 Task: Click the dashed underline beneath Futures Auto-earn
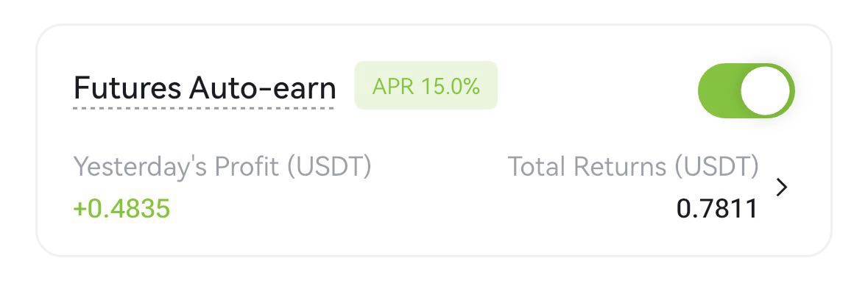[205, 108]
